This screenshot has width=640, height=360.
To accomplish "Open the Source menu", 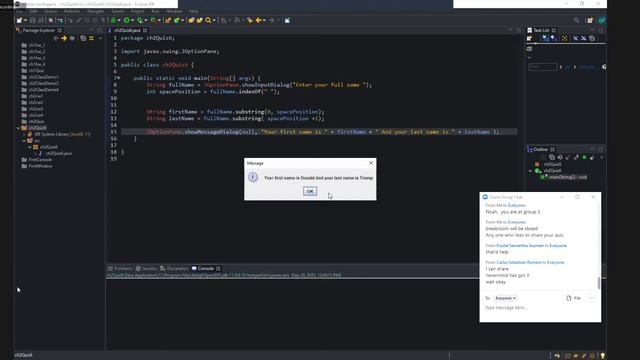I will pos(51,11).
